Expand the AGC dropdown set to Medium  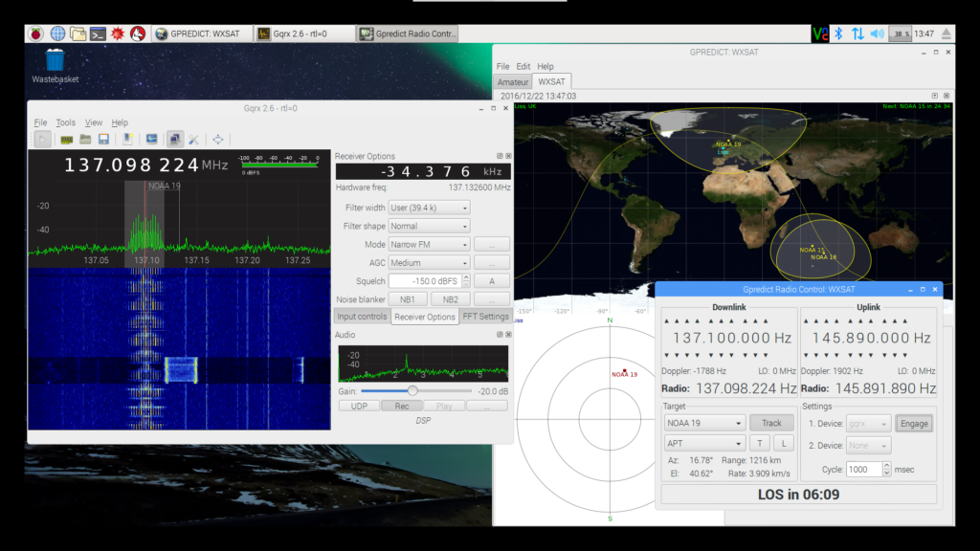430,263
